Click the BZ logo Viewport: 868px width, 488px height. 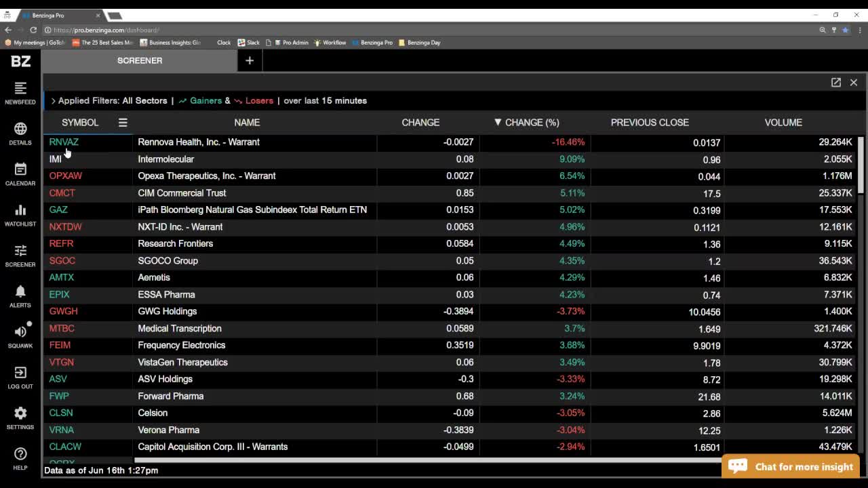20,61
